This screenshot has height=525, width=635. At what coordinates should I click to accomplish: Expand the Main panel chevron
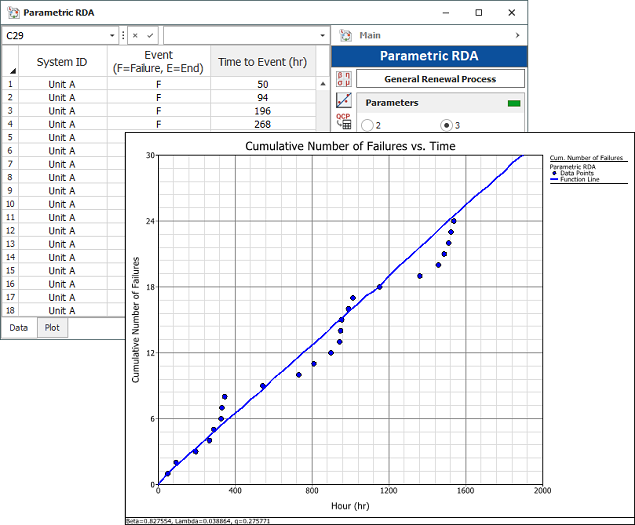point(517,35)
